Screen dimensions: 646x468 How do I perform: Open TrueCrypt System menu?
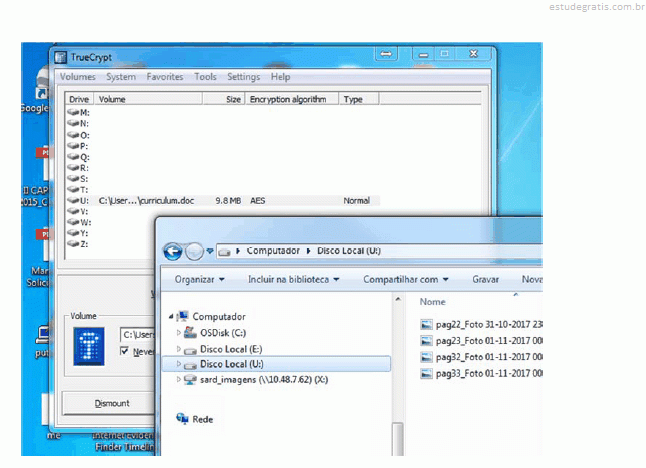[121, 77]
